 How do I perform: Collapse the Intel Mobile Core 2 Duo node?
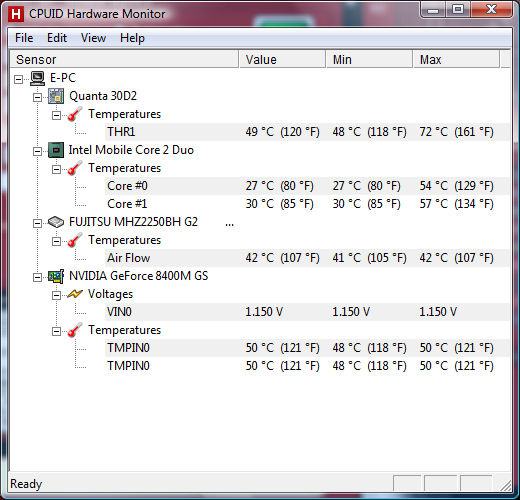tap(37, 151)
